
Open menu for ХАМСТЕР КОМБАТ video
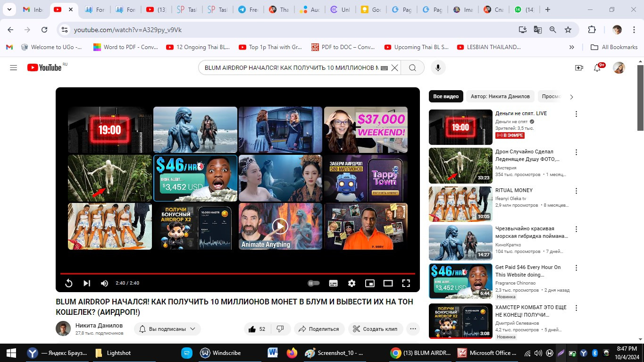click(576, 308)
